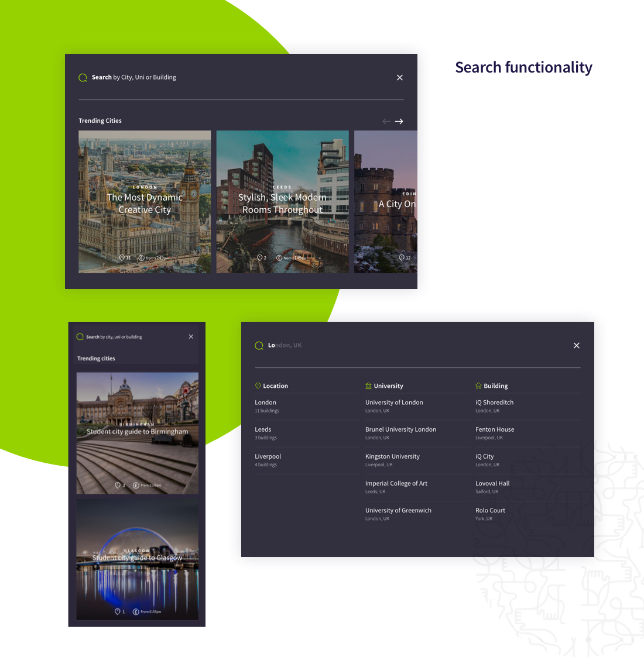Select Lovoval Hall building result
Image resolution: width=644 pixels, height=657 pixels.
click(528, 487)
